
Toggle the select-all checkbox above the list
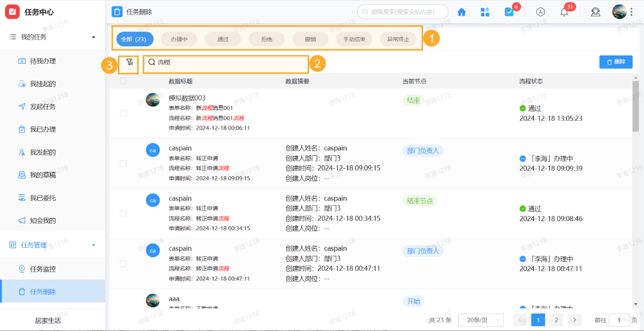point(123,80)
